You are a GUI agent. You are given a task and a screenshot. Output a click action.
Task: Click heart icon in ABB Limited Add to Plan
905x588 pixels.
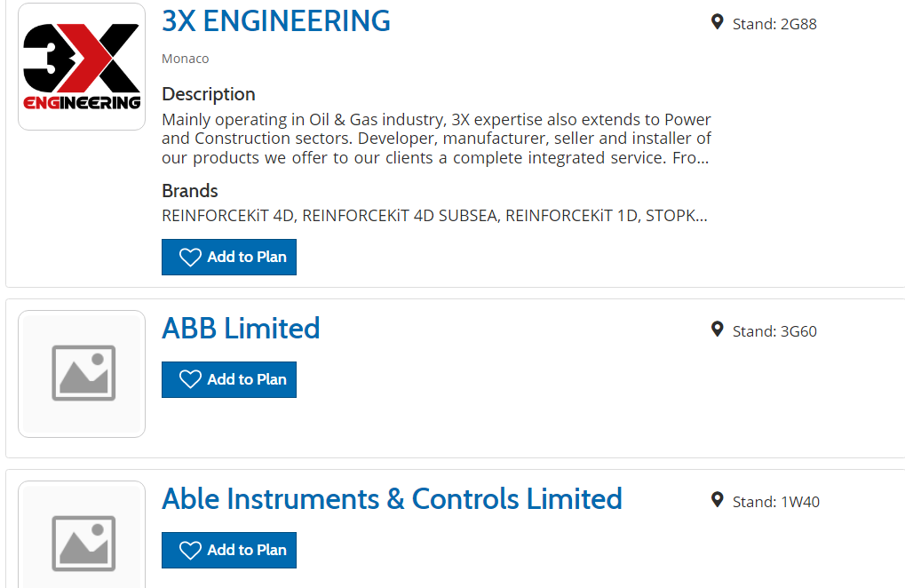point(190,379)
